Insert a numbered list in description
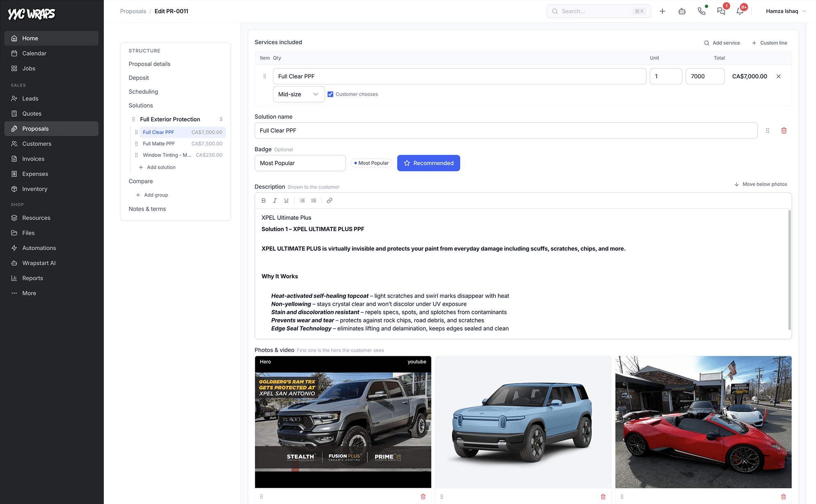 pos(314,201)
